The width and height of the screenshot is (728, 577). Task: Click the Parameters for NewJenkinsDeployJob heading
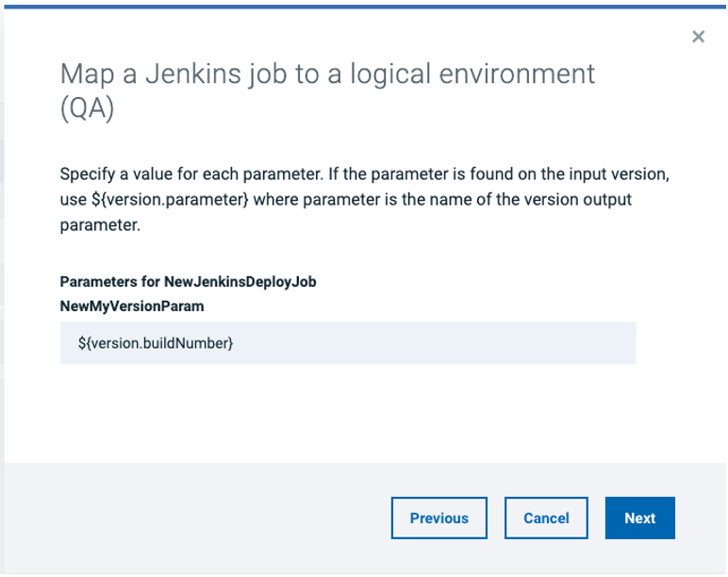(x=187, y=282)
